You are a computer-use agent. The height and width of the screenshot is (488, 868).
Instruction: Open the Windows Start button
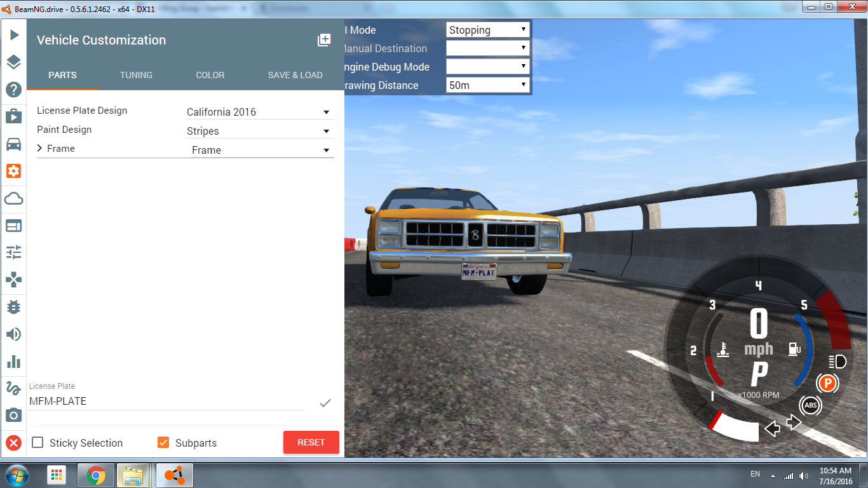pyautogui.click(x=17, y=475)
